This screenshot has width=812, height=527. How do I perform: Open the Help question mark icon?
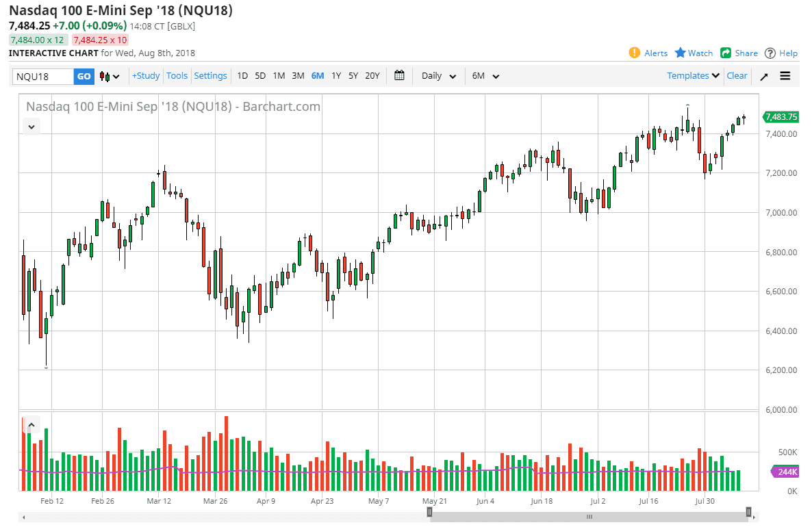pyautogui.click(x=770, y=53)
